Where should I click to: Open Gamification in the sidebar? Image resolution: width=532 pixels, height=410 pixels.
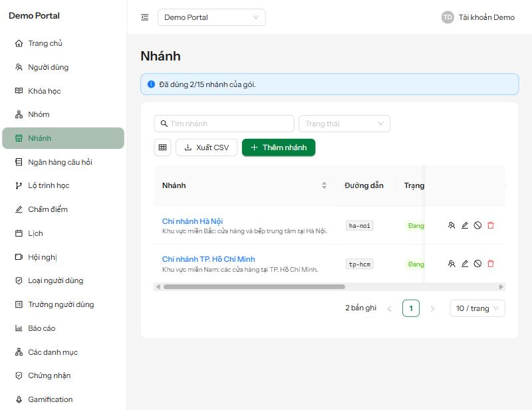(x=63, y=399)
